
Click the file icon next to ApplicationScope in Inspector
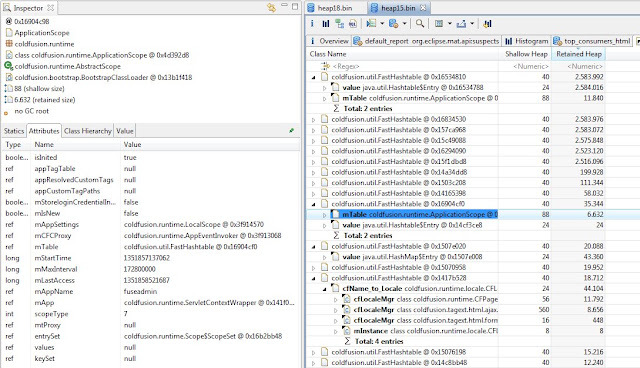point(9,33)
